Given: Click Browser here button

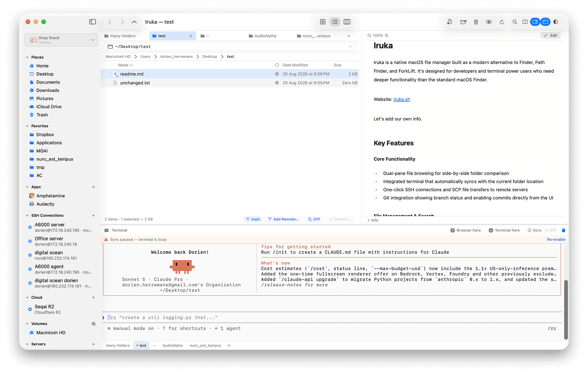Looking at the screenshot, I should coord(465,231).
